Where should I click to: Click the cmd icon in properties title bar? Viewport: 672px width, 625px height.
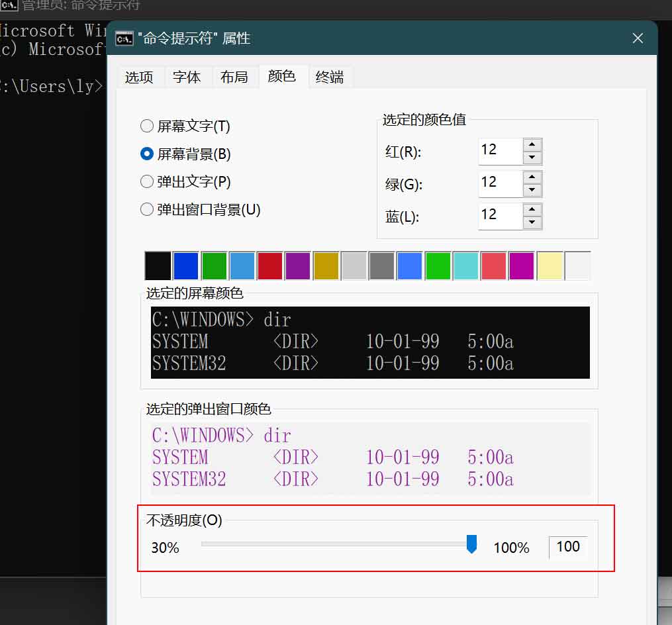click(124, 39)
